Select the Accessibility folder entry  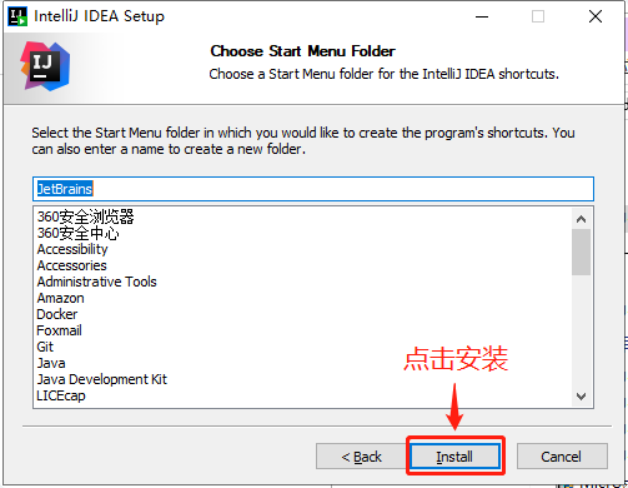72,249
